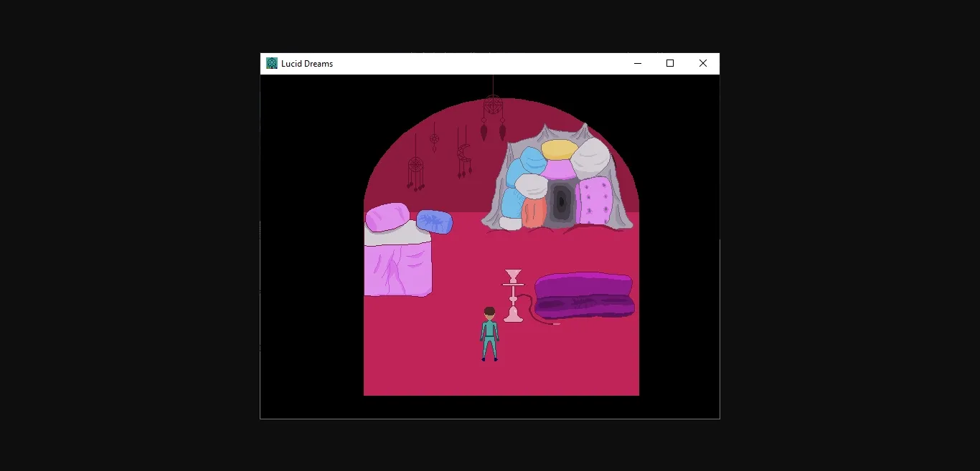Click the Lucid Dreams app icon in title bar
The height and width of the screenshot is (471, 980).
[x=272, y=63]
